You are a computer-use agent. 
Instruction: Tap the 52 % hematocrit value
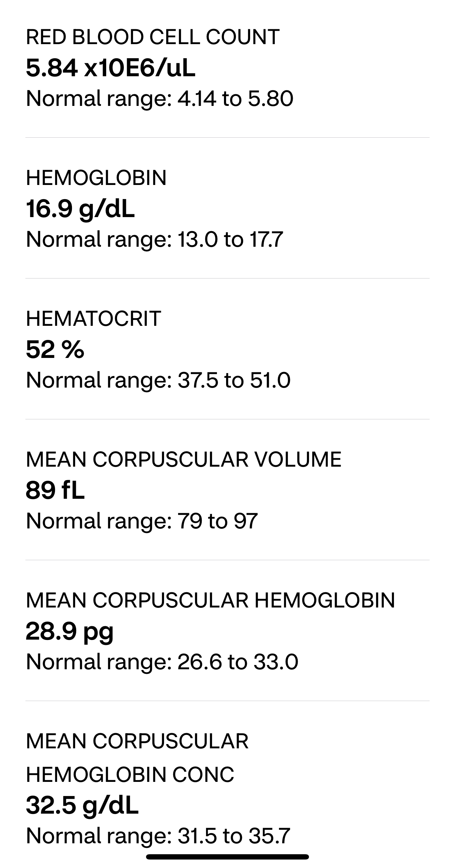click(55, 350)
